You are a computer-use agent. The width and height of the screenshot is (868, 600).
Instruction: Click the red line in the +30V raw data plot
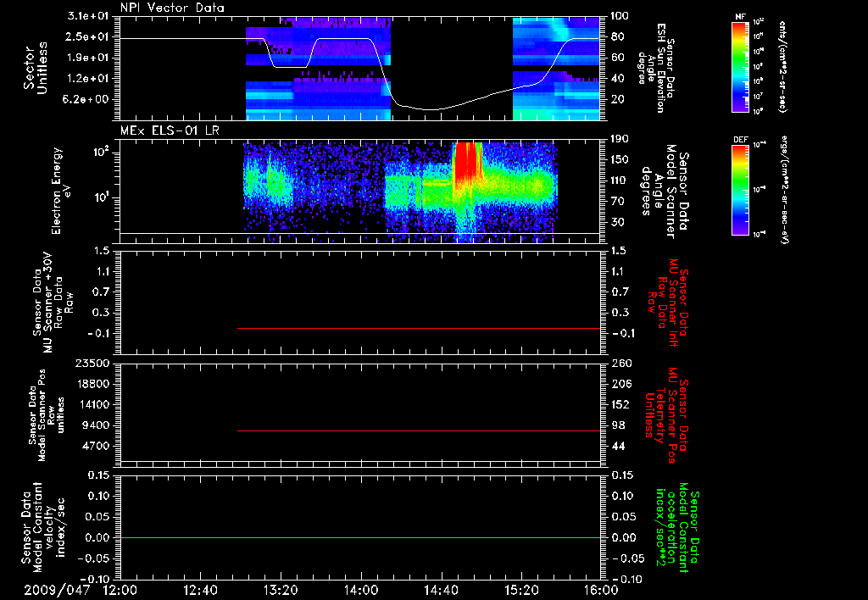[x=419, y=328]
